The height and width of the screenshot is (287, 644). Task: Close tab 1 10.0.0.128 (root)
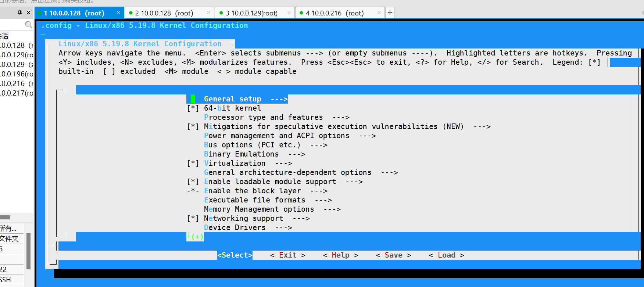pos(118,12)
